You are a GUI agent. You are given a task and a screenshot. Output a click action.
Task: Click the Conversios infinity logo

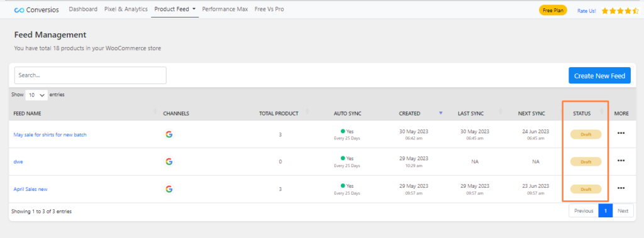pos(19,10)
